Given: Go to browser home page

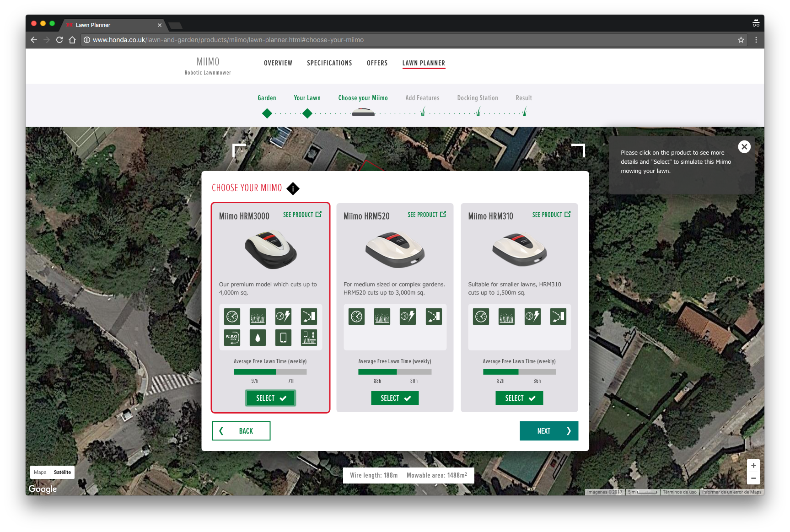Looking at the screenshot, I should (72, 40).
